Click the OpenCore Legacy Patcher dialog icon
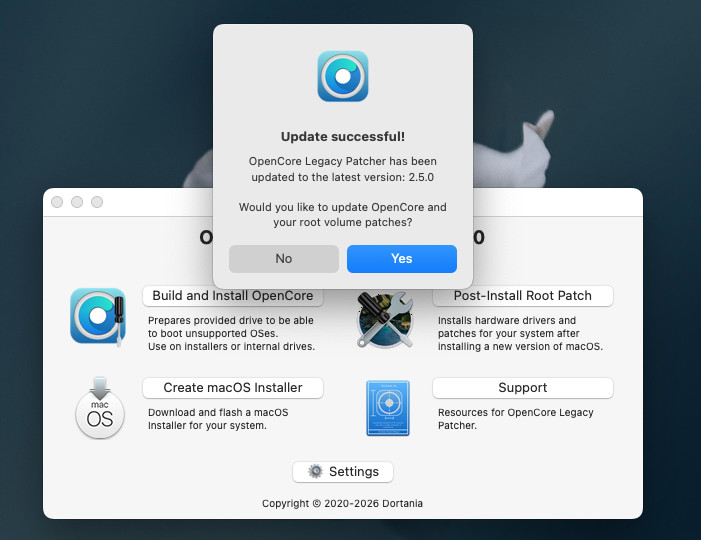Image resolution: width=701 pixels, height=540 pixels. point(343,76)
